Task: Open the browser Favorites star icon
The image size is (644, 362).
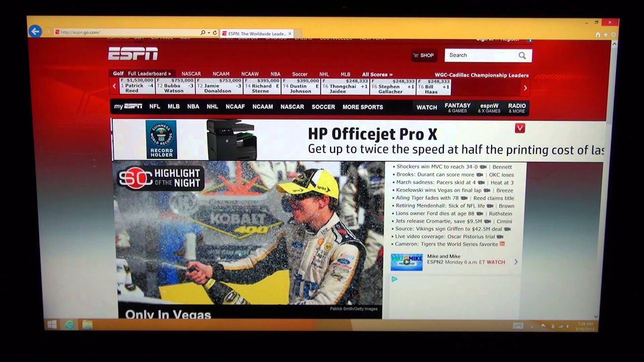Action: [x=605, y=35]
